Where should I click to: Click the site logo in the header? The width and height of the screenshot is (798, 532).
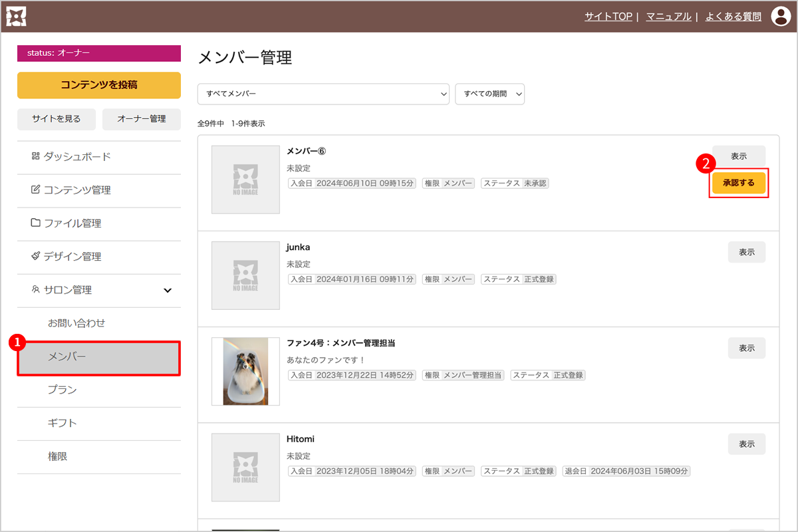coord(16,17)
